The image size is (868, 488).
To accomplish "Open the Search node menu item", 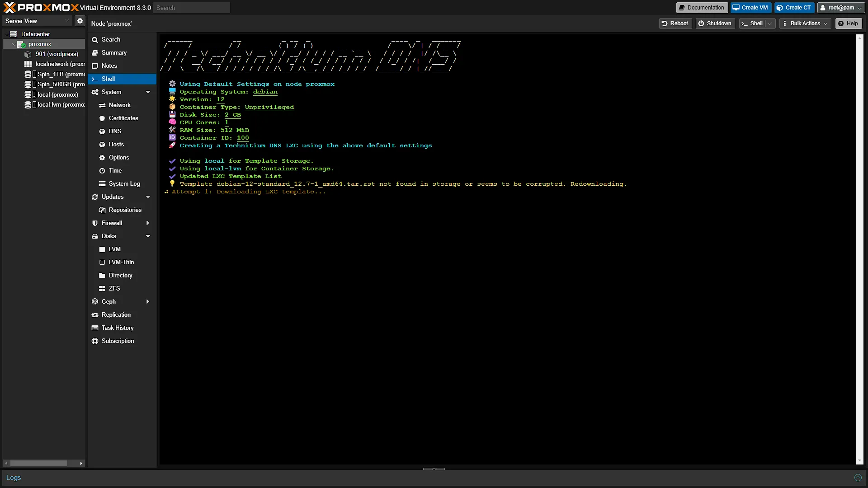I will click(x=122, y=40).
